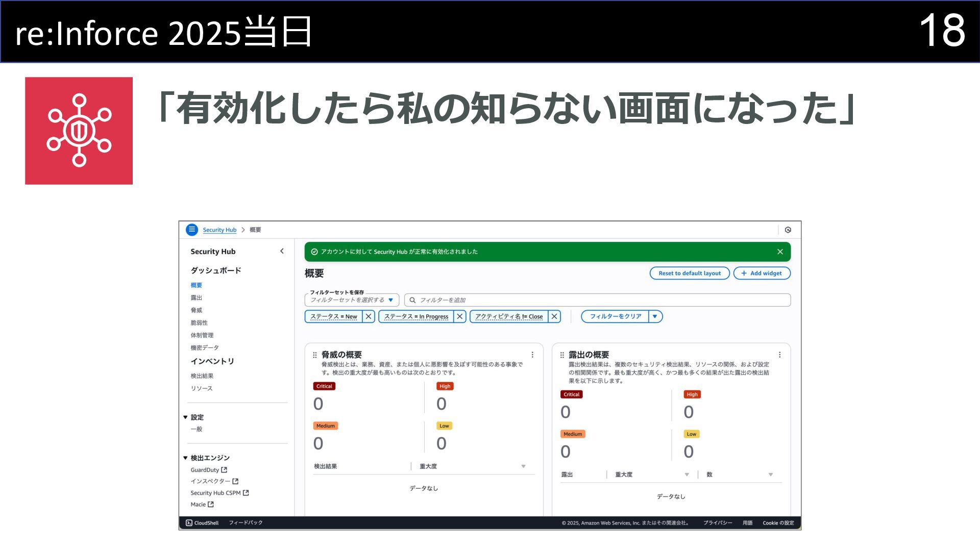Click the High badge in 脅威の概要
The height and width of the screenshot is (551, 980).
pyautogui.click(x=445, y=386)
